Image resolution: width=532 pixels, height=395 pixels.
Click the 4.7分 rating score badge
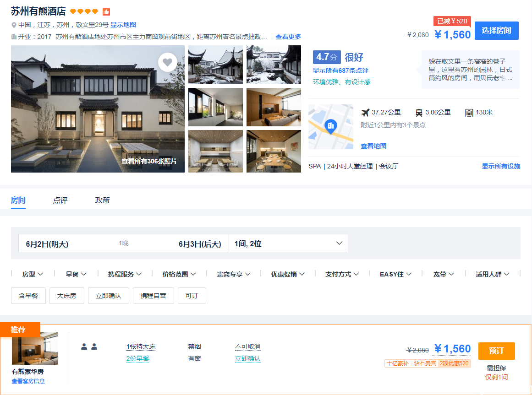click(x=327, y=57)
